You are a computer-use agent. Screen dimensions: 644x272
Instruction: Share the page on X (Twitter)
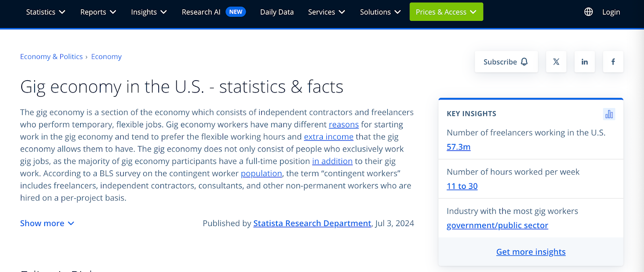tap(556, 62)
